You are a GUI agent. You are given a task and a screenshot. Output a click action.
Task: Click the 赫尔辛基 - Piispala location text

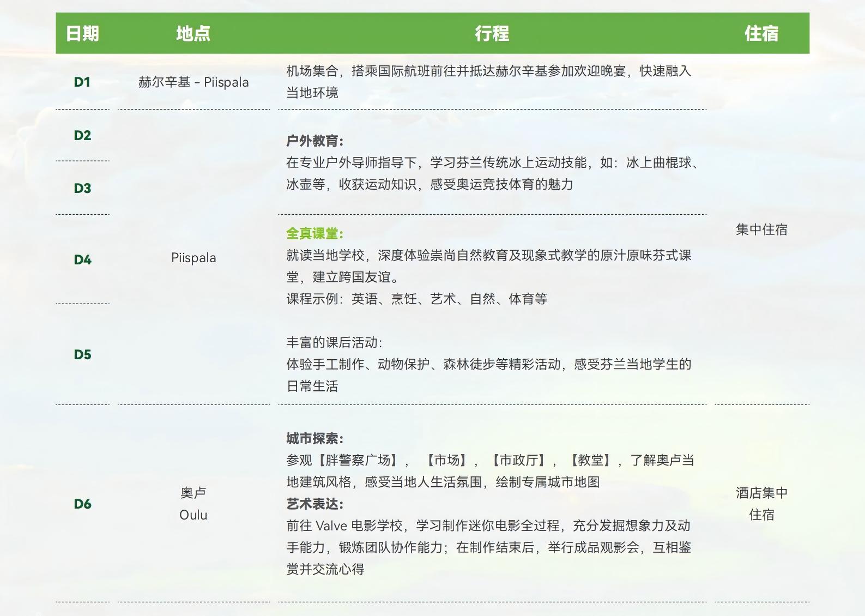(193, 82)
